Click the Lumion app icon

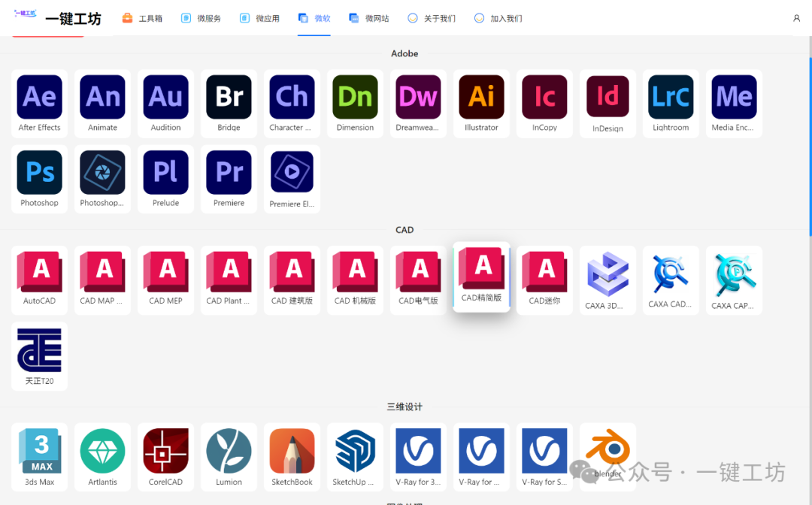coord(229,457)
